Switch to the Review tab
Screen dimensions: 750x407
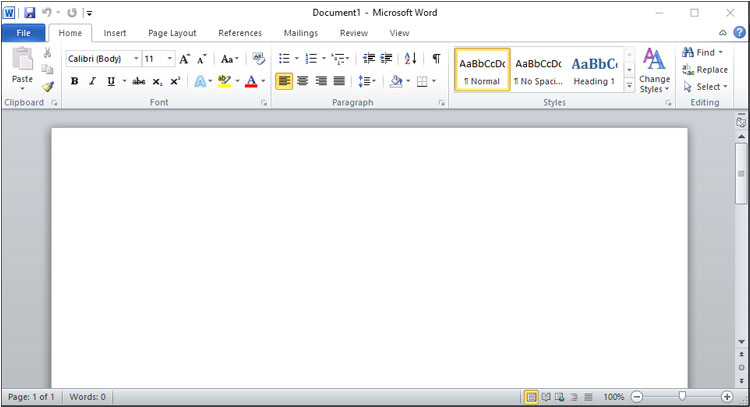pyautogui.click(x=354, y=33)
